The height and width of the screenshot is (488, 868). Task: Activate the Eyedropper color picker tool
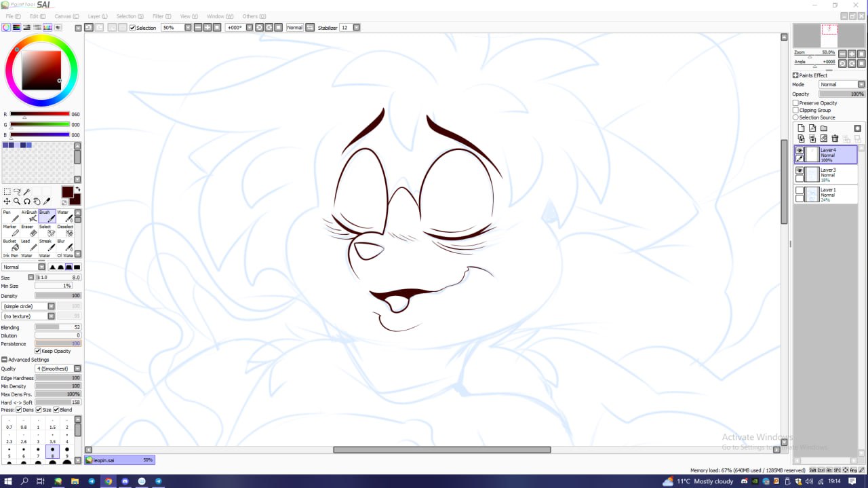coord(47,202)
